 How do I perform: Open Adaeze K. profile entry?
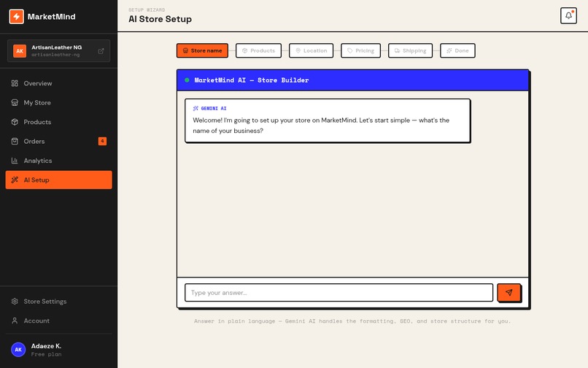[58, 350]
